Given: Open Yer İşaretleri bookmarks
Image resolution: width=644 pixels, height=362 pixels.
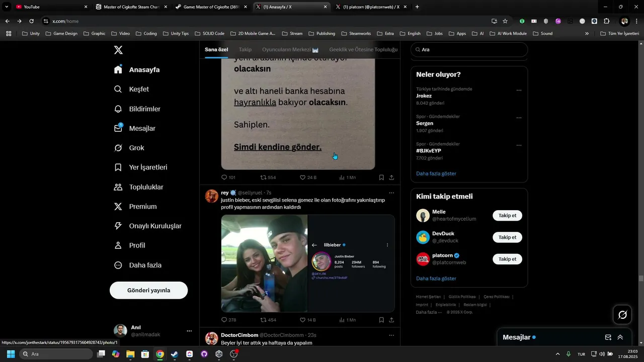Looking at the screenshot, I should pos(140,167).
